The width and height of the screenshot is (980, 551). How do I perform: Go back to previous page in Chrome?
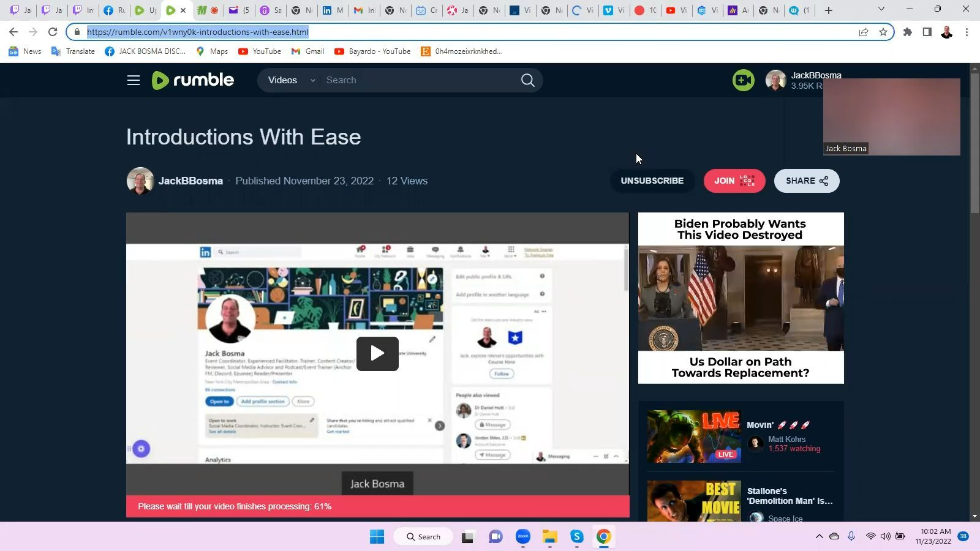[13, 32]
